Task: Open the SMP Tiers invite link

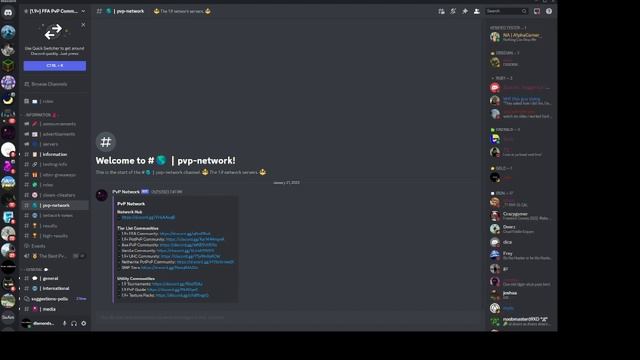Action: point(169,268)
